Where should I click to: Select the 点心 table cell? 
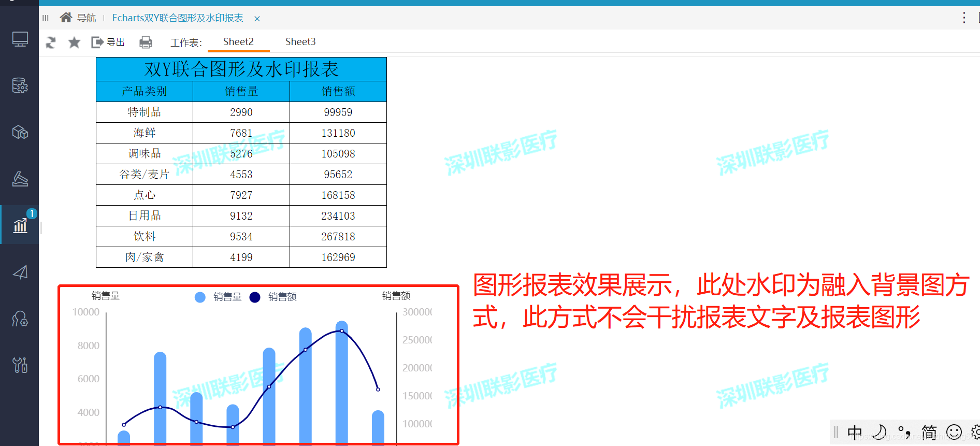coord(145,195)
